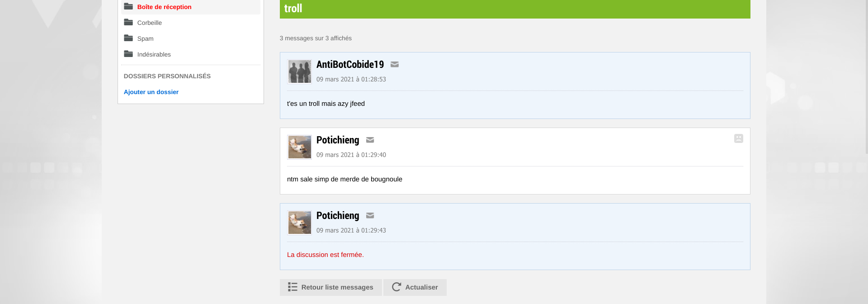Click the Corbeille folder icon

(128, 22)
